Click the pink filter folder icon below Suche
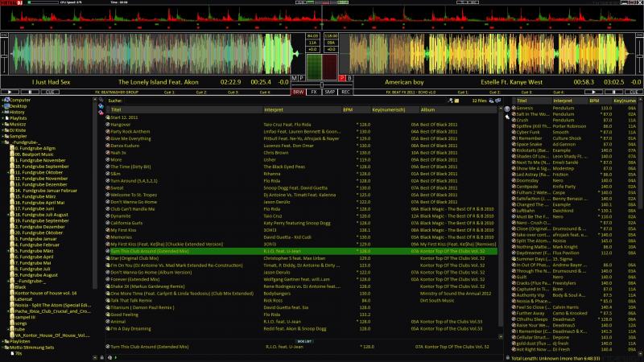The image size is (644, 362). tap(101, 112)
